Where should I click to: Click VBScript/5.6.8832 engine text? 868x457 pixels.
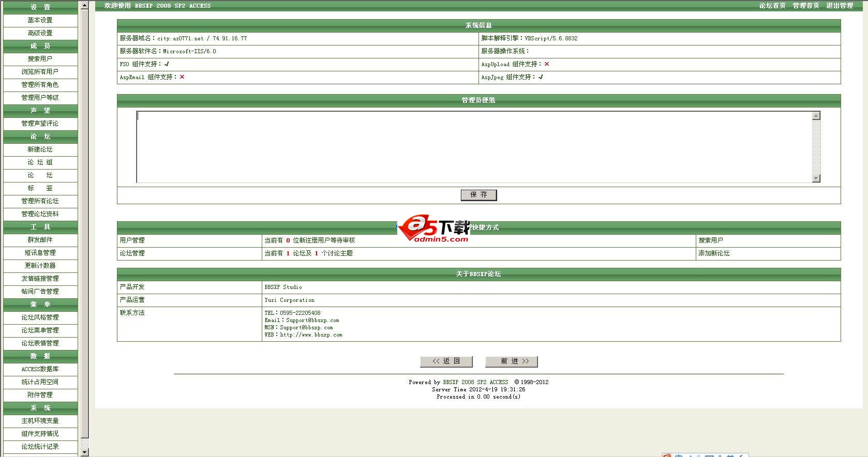coord(551,39)
